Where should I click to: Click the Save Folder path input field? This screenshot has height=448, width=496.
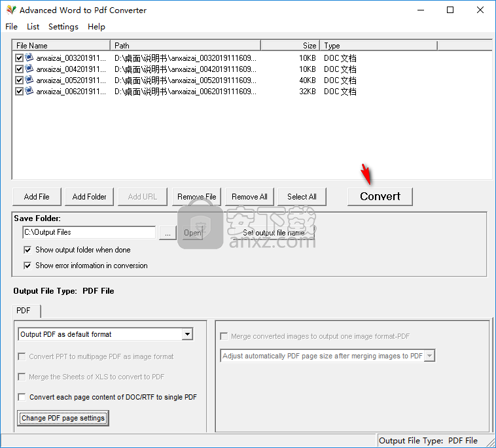pos(89,232)
